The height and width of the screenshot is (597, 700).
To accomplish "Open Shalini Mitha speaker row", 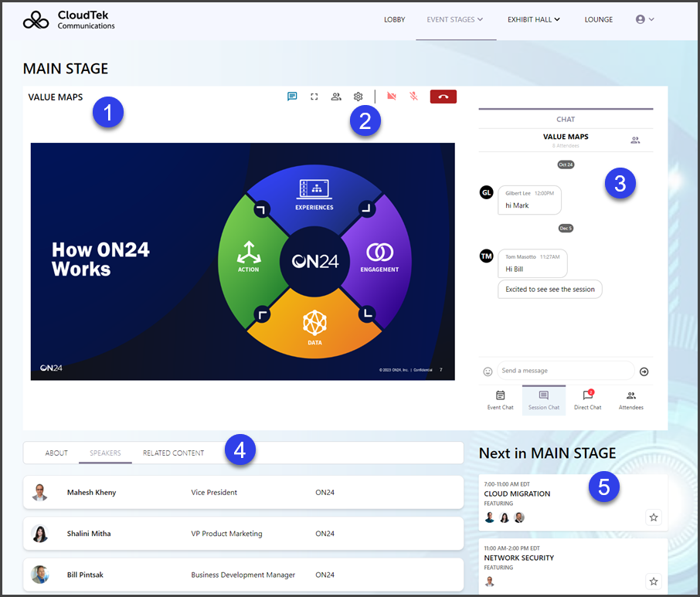I will click(x=243, y=533).
